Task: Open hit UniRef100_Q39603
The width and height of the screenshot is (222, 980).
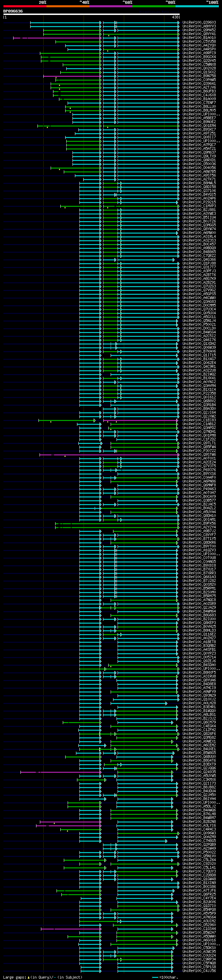Action: (x=199, y=23)
